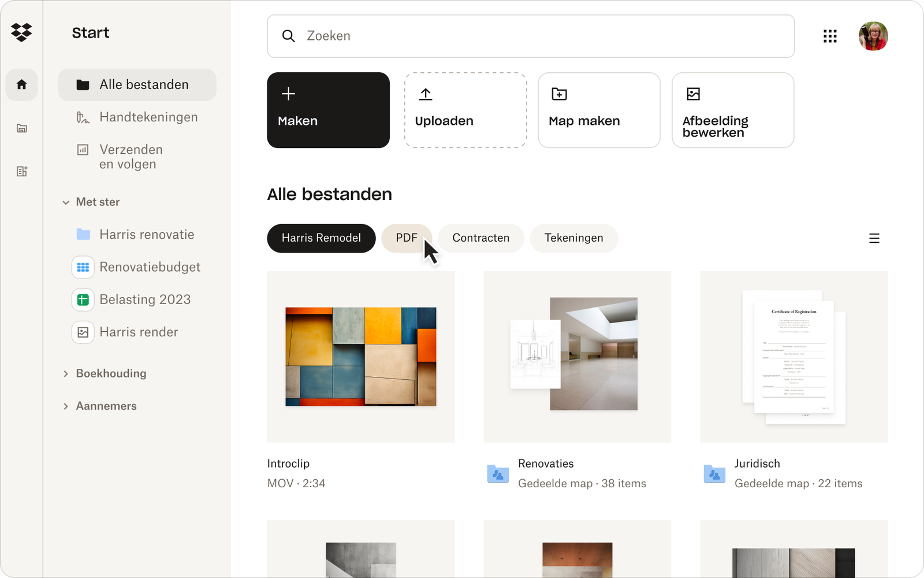Toggle the Harris Remodel filter chip
The height and width of the screenshot is (578, 924).
click(321, 238)
